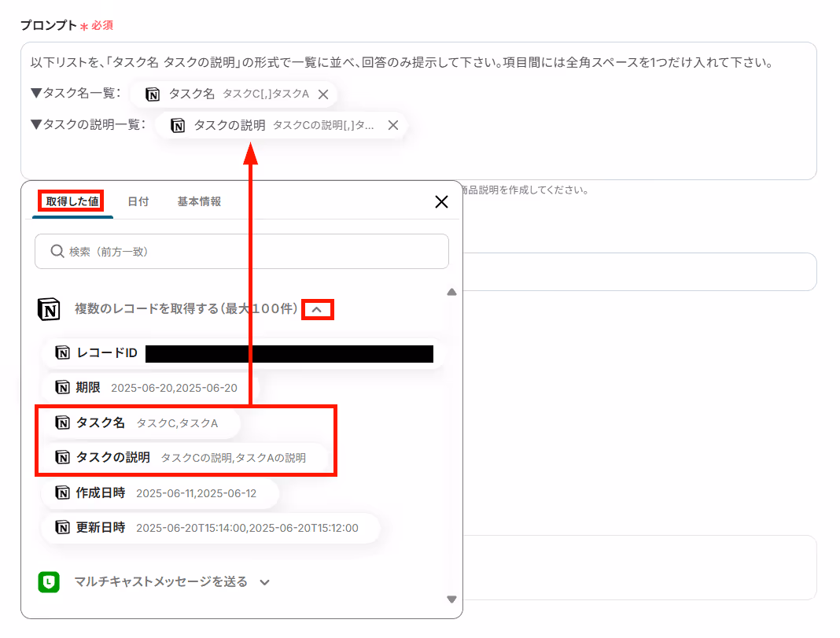Click the magnifier icon in the search box
840x638 pixels.
pos(57,251)
